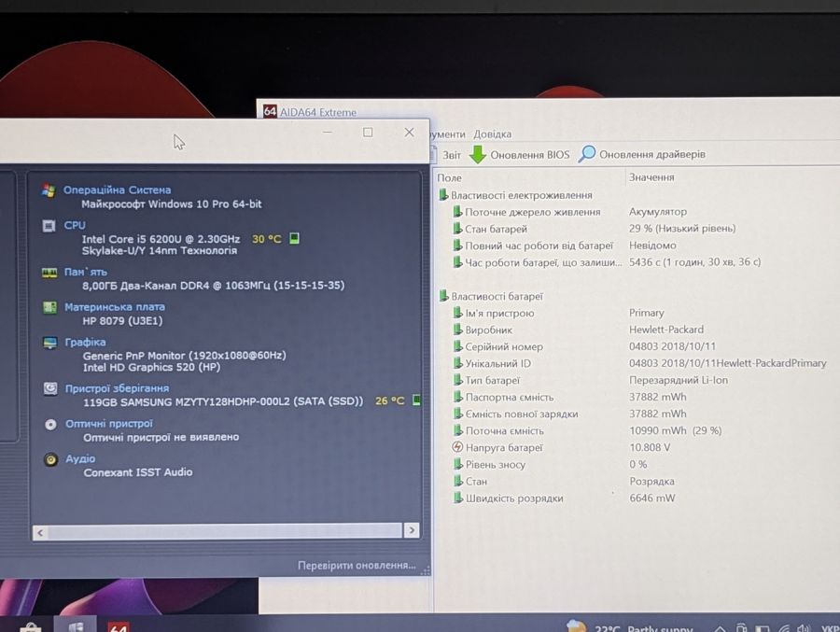Open the Графіка section link
Image resolution: width=840 pixels, height=632 pixels.
tap(85, 342)
